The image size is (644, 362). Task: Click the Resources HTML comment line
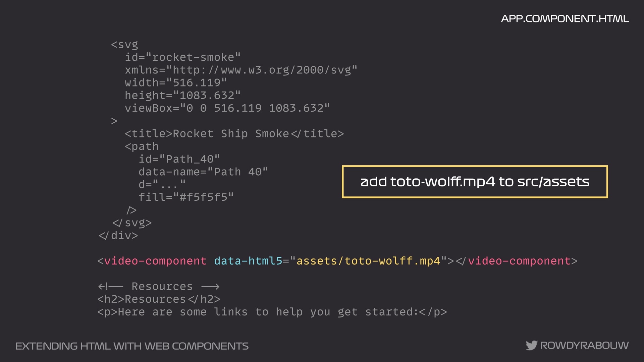pos(159,286)
